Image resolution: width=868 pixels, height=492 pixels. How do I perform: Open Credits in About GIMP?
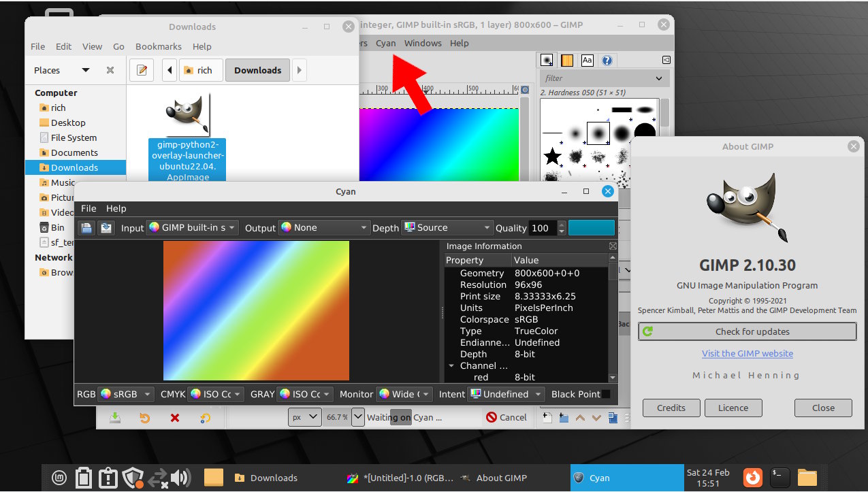[671, 408]
